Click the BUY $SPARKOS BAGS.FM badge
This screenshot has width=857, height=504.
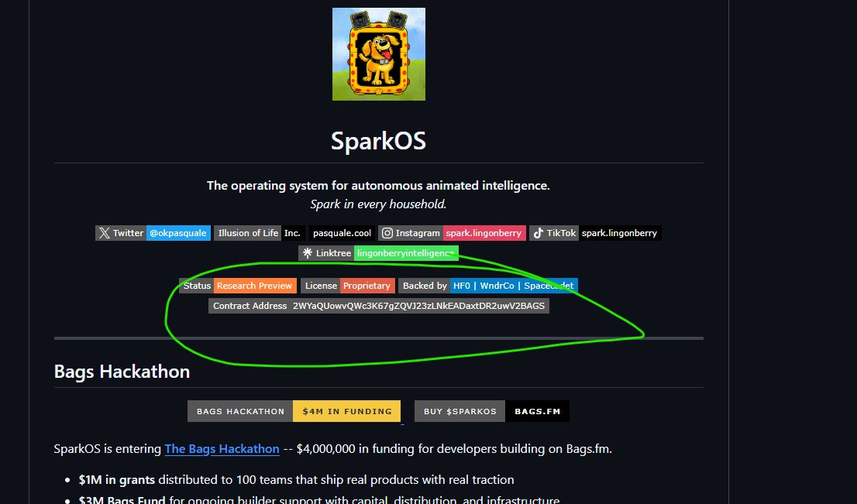coord(492,411)
